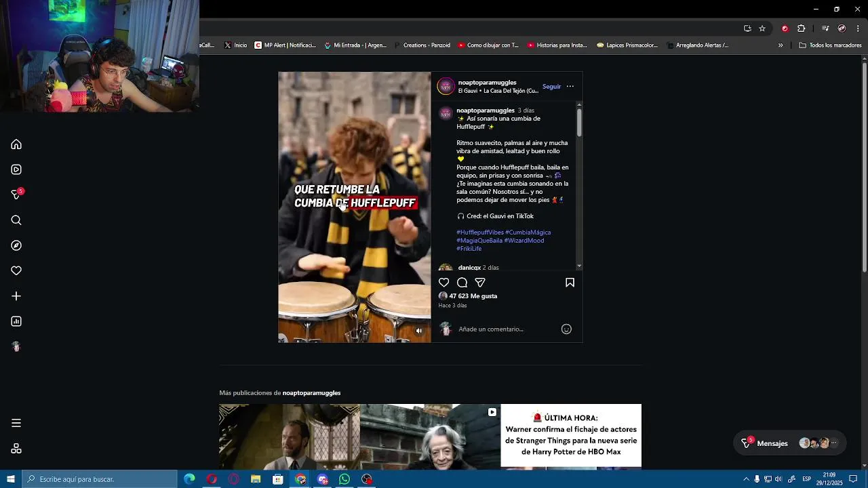Open Chrome profile avatar
868x488 pixels.
(842, 28)
